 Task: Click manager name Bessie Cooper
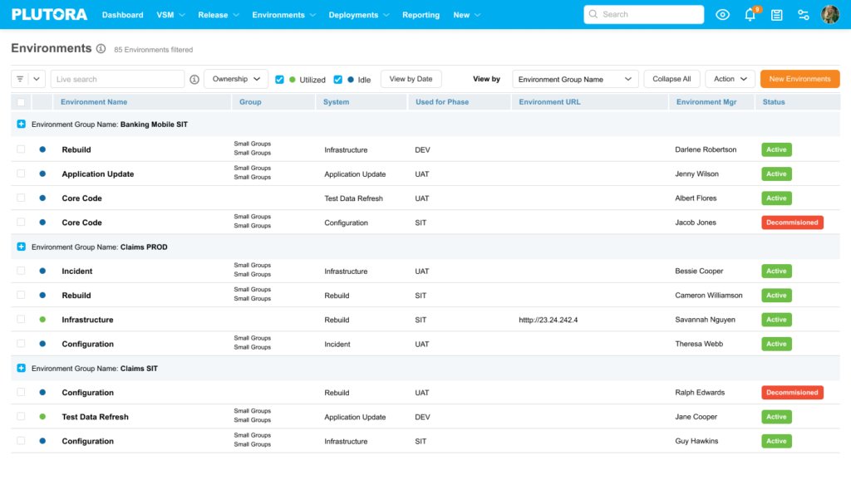tap(699, 271)
